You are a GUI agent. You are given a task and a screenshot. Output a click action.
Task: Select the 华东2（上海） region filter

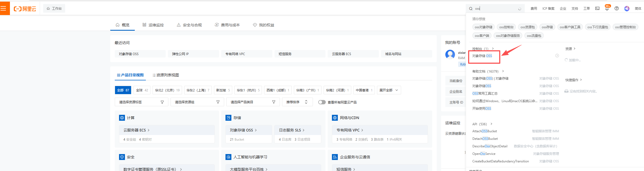point(198,90)
